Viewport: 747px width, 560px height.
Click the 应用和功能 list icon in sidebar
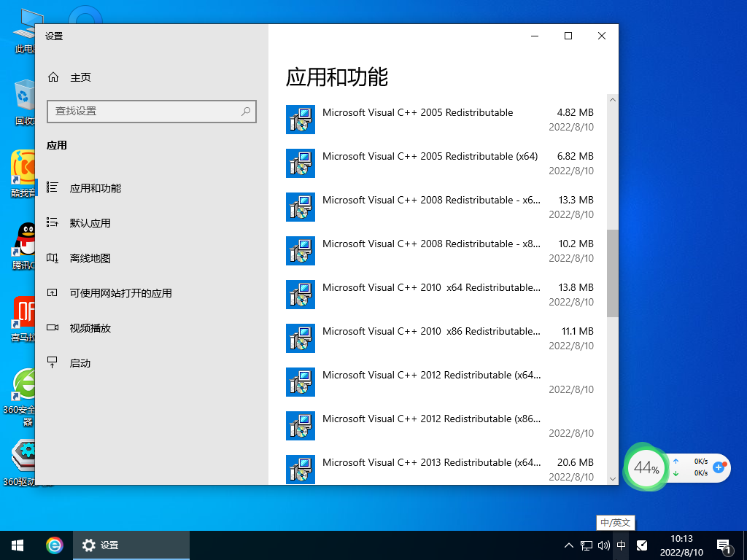pyautogui.click(x=53, y=187)
